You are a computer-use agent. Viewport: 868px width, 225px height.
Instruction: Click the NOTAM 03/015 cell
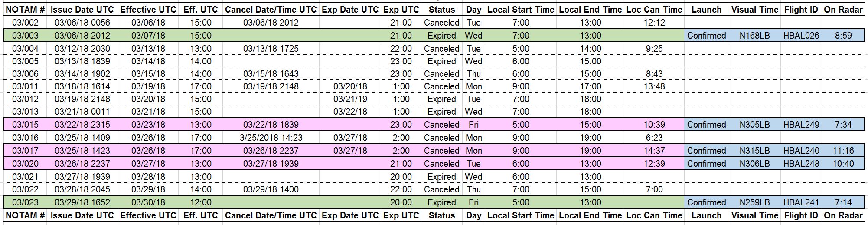point(25,125)
